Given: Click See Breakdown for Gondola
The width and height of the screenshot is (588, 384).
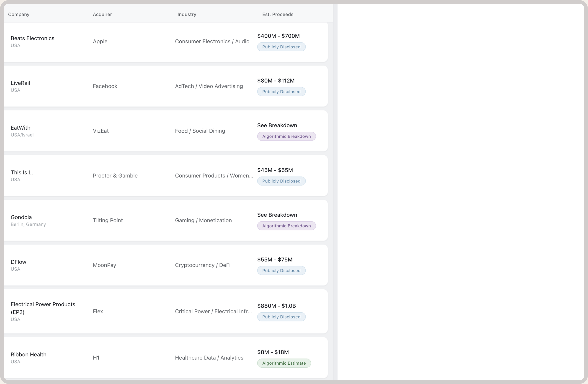Looking at the screenshot, I should point(277,215).
